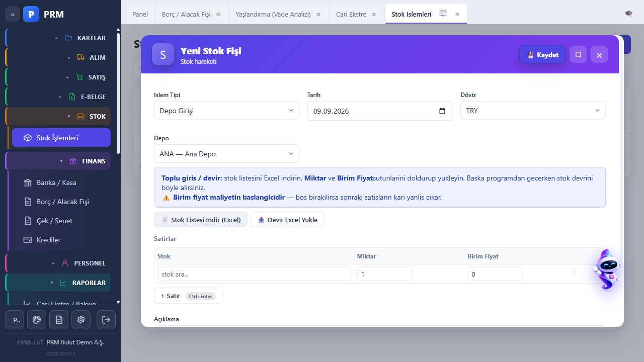Expand the E-BELGE menu group
Viewport: 644px width, 362px height.
pyautogui.click(x=58, y=97)
